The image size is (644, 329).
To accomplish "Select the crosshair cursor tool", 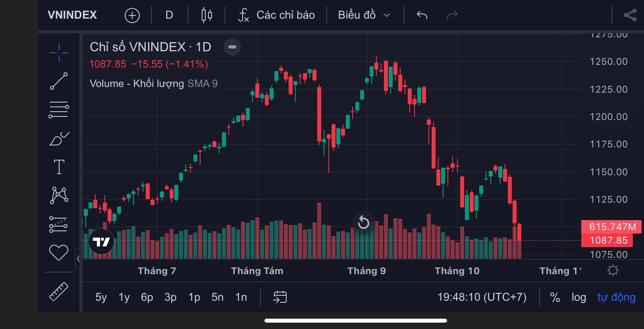I will pos(59,52).
